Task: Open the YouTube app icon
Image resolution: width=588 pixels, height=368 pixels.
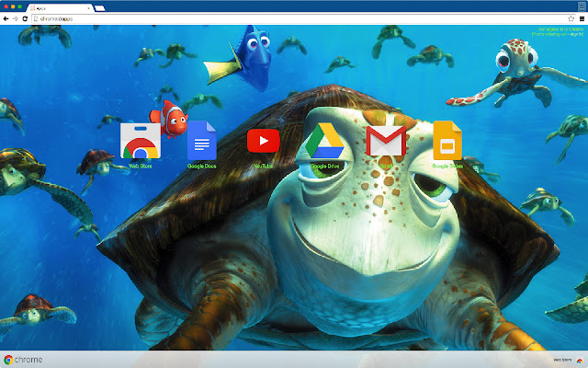Action: [264, 141]
